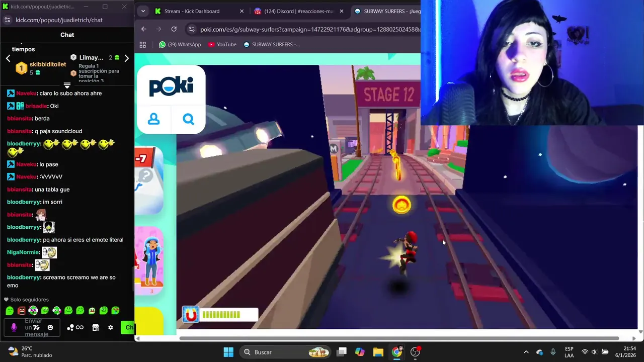
Task: Open the YouTube bookmark
Action: [x=222, y=44]
